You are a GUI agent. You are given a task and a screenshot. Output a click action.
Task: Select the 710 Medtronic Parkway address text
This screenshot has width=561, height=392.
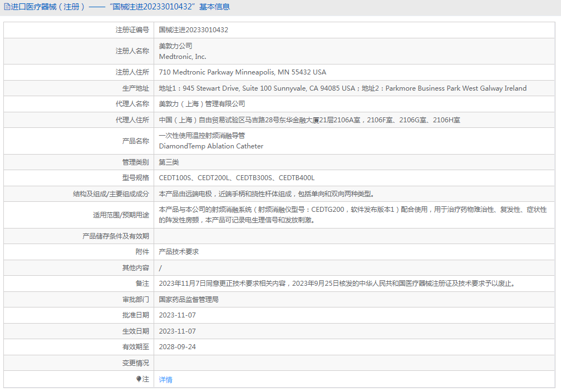tap(242, 72)
